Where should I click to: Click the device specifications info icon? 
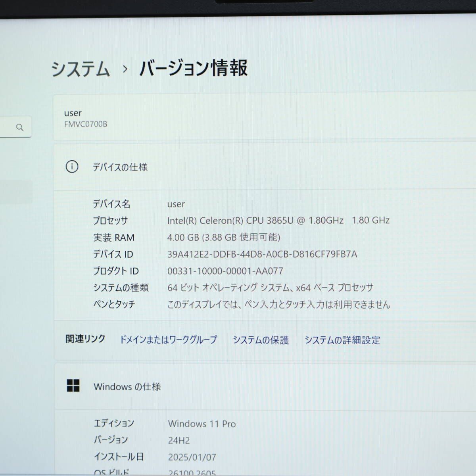click(72, 167)
